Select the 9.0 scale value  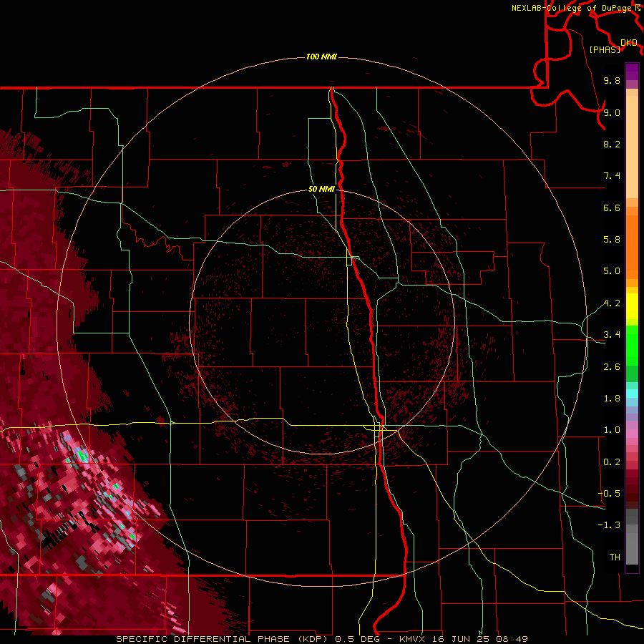point(612,112)
